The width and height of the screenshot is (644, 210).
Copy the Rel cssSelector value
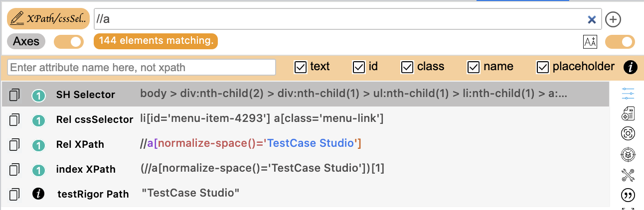point(15,119)
